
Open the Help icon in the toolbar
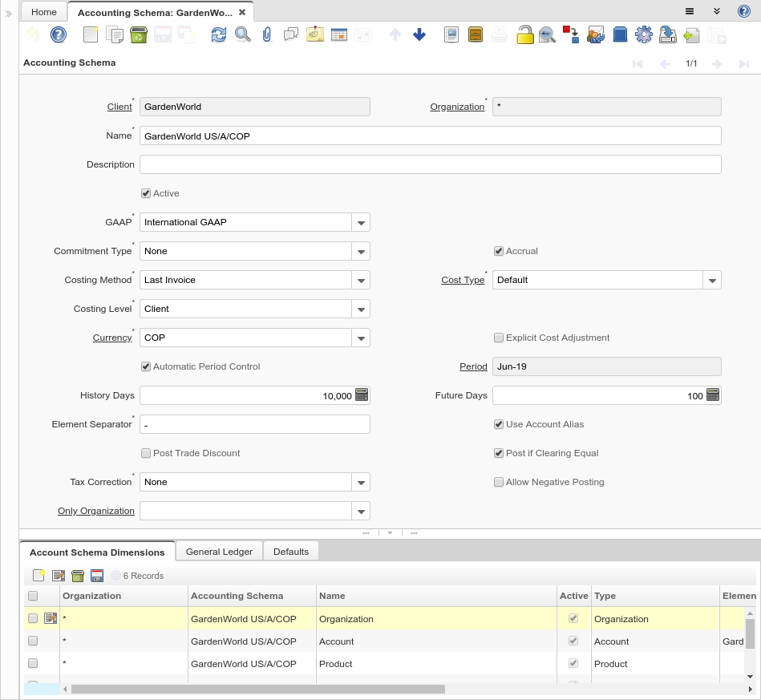pos(59,34)
